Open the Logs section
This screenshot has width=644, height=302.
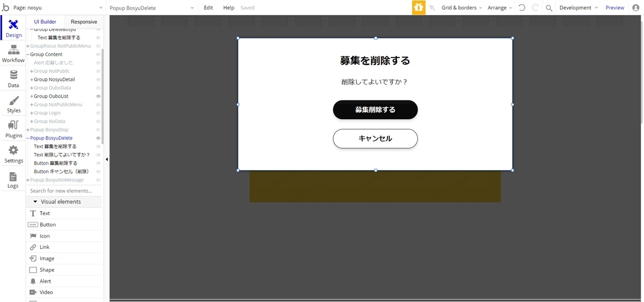coord(13,180)
